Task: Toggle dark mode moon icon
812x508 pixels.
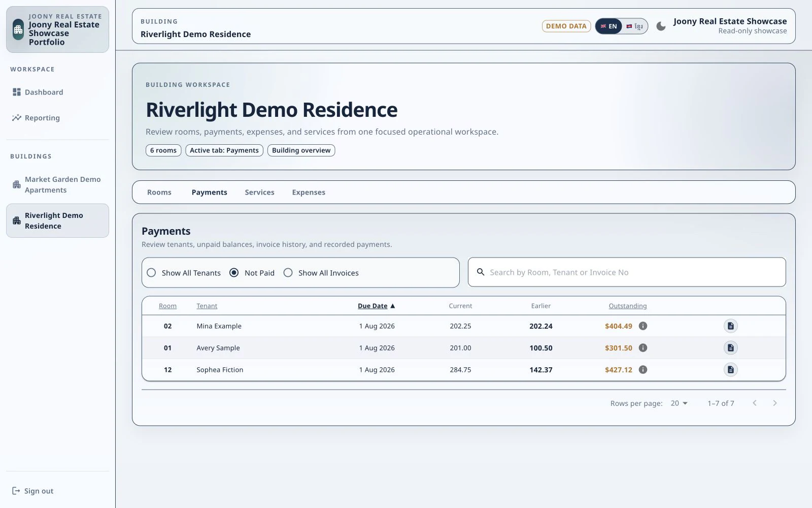Action: (661, 26)
